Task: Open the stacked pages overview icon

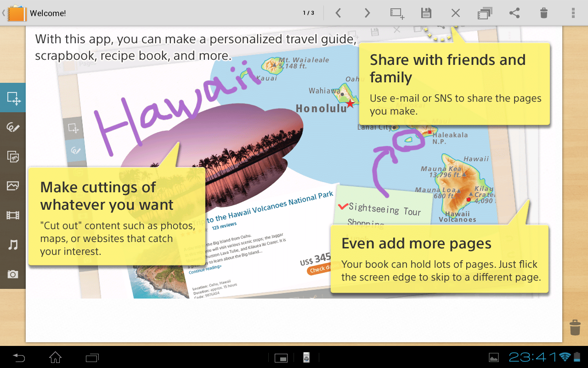Action: coord(485,13)
